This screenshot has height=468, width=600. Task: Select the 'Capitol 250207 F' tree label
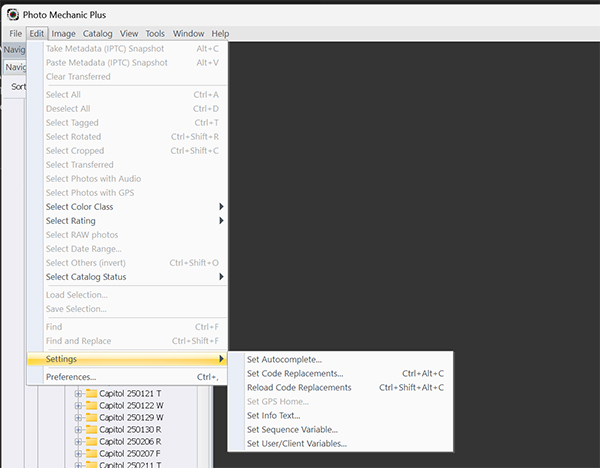tap(130, 453)
